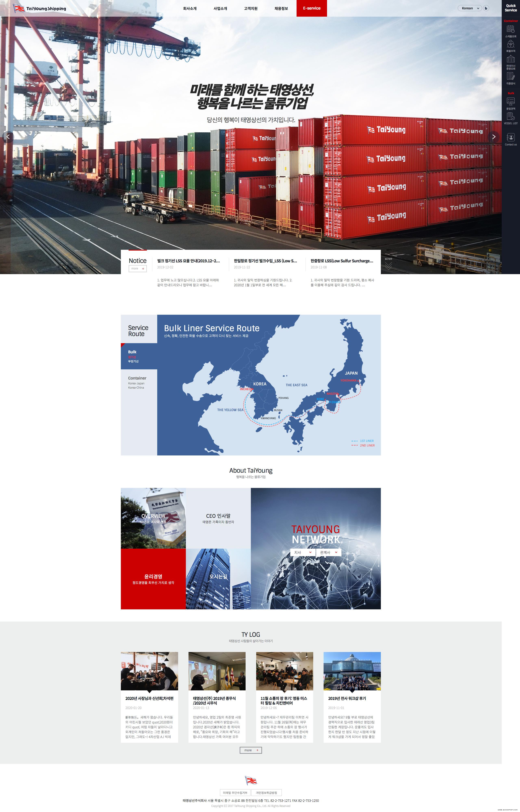Open the Korean language dropdown
Image resolution: width=520 pixels, height=812 pixels.
point(470,8)
